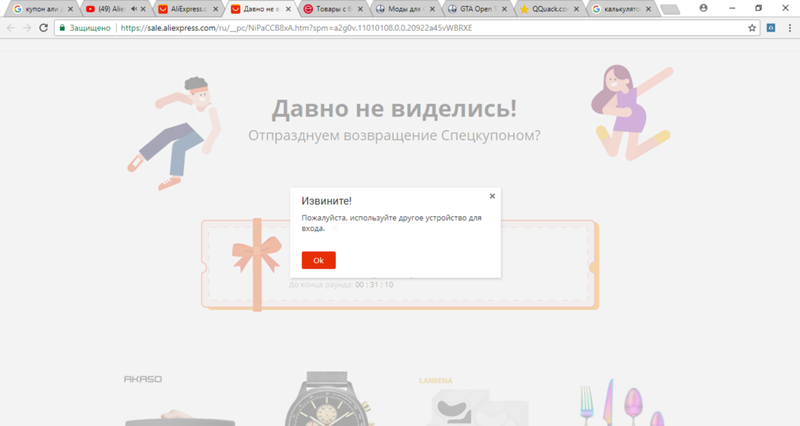This screenshot has width=800, height=426.
Task: Click the green padlock security icon
Action: pos(62,28)
